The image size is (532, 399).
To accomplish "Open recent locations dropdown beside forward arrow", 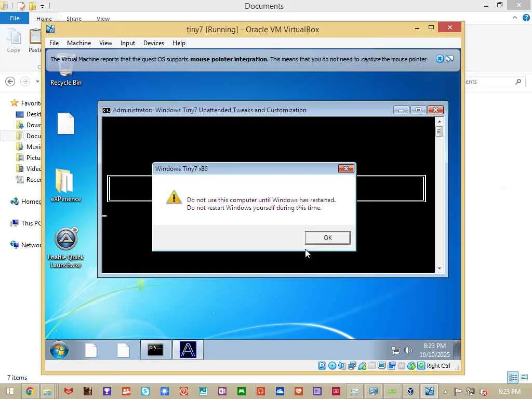I will coord(37,82).
